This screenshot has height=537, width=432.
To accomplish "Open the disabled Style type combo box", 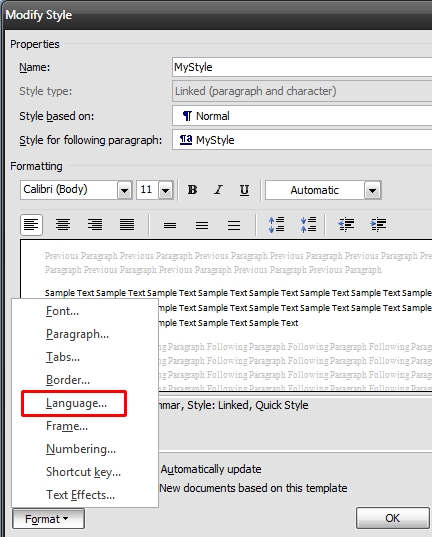I will click(302, 91).
